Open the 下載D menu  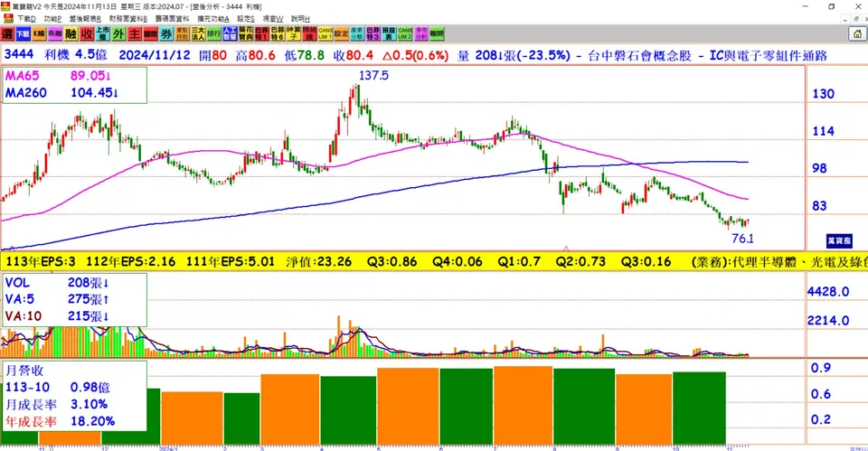point(26,19)
